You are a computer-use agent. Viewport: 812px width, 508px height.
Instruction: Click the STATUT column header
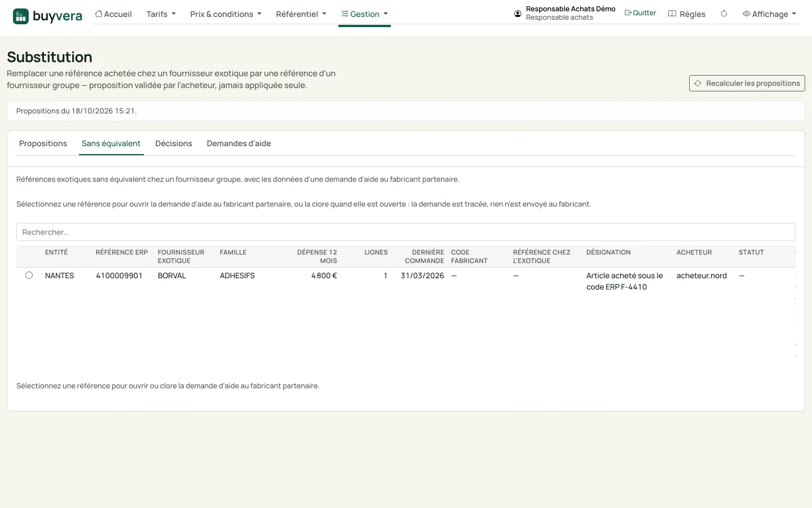(x=751, y=252)
